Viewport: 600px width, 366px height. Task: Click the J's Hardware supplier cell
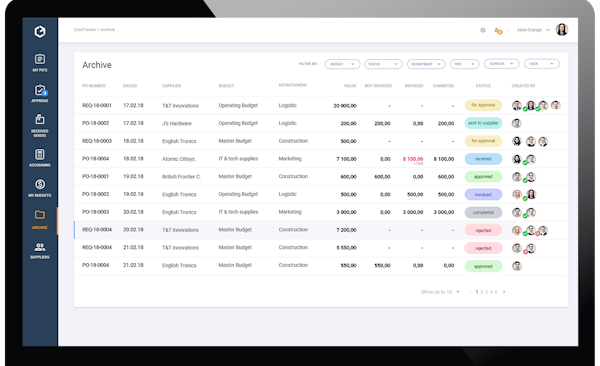point(176,123)
